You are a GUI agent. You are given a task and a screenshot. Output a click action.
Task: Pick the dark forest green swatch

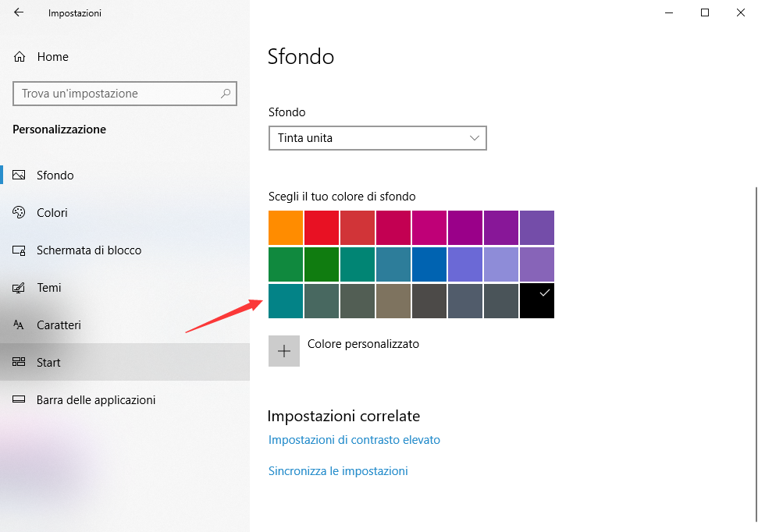(322, 264)
